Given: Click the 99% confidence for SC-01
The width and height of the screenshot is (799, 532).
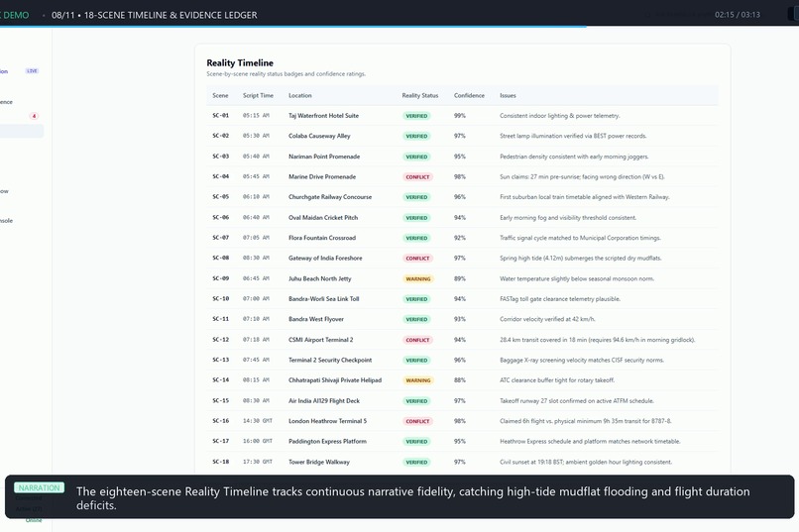Looking at the screenshot, I should tap(460, 116).
